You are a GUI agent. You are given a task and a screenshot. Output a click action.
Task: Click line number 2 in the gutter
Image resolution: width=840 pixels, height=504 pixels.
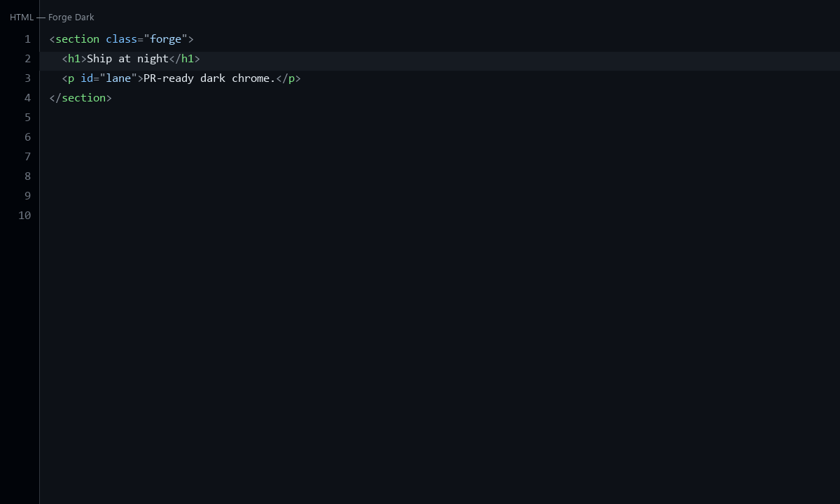pos(27,59)
